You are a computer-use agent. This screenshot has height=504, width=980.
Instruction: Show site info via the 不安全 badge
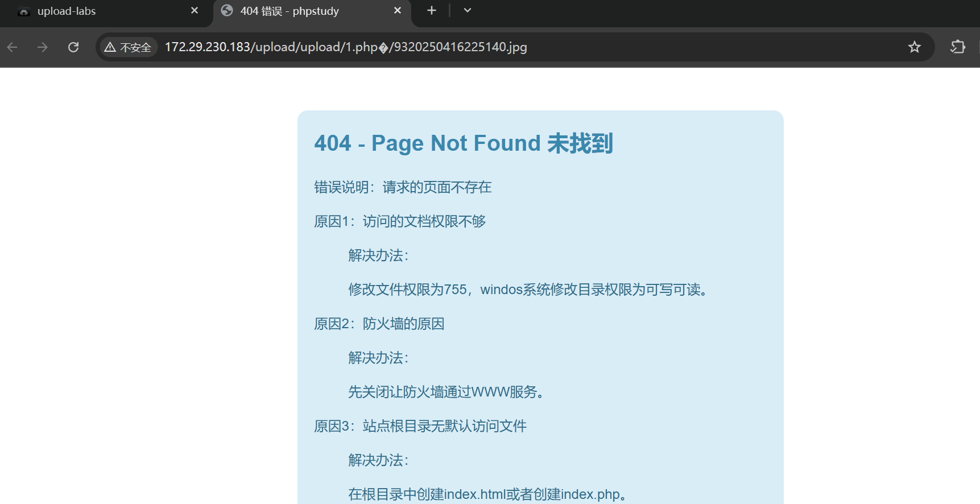coord(129,47)
